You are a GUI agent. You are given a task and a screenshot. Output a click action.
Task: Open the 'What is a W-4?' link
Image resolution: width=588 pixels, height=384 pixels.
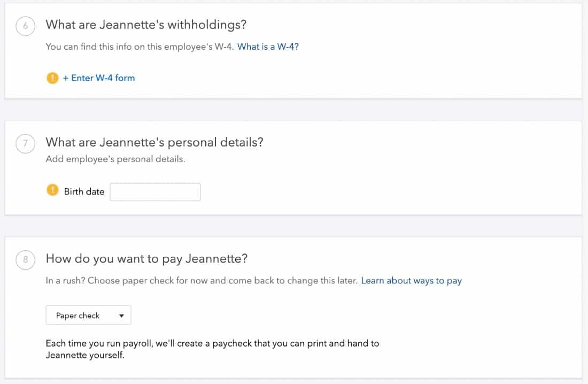(x=268, y=47)
